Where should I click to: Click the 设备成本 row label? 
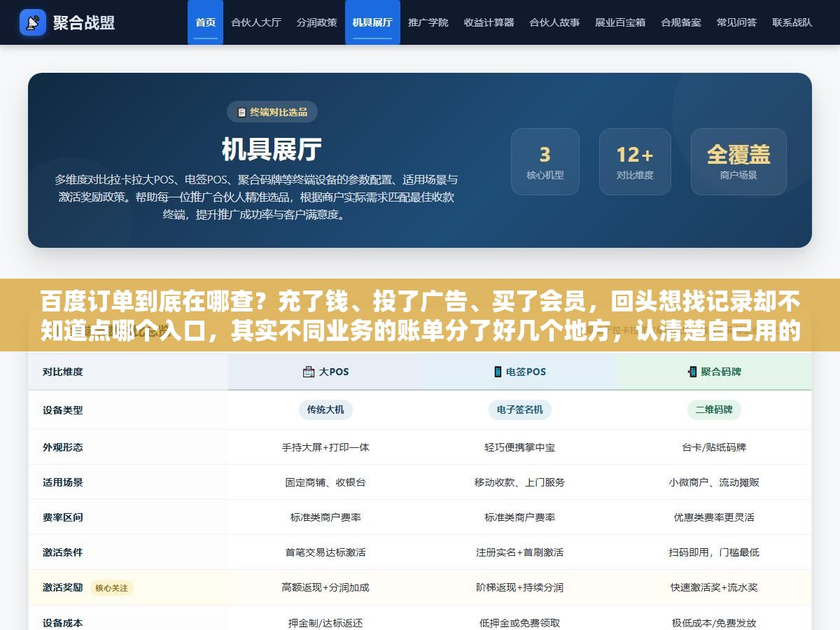pyautogui.click(x=62, y=623)
